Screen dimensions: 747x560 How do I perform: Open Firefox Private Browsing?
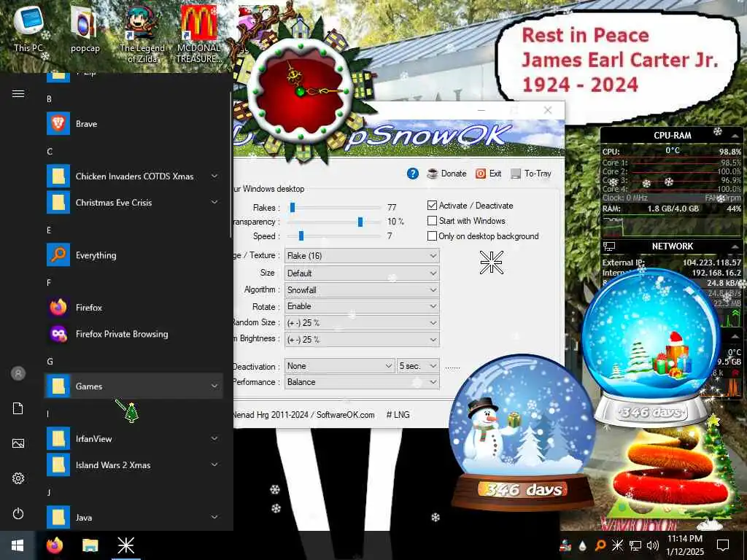click(134, 334)
